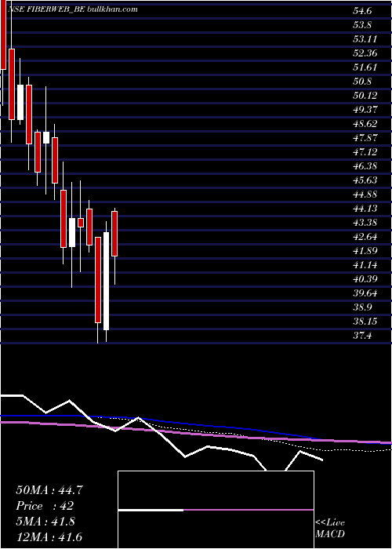Click the 44.13 price axis label
Image resolution: width=392 pixels, height=549 pixels.
pos(365,209)
